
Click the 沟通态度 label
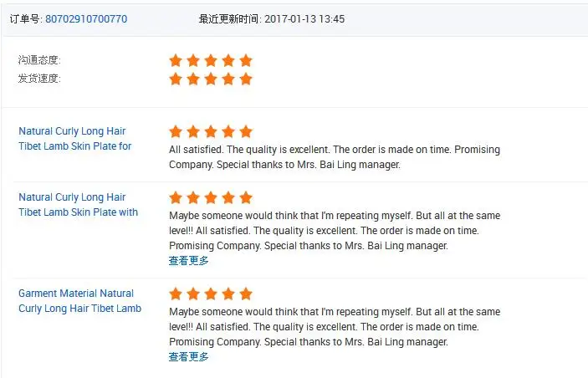[x=39, y=60]
